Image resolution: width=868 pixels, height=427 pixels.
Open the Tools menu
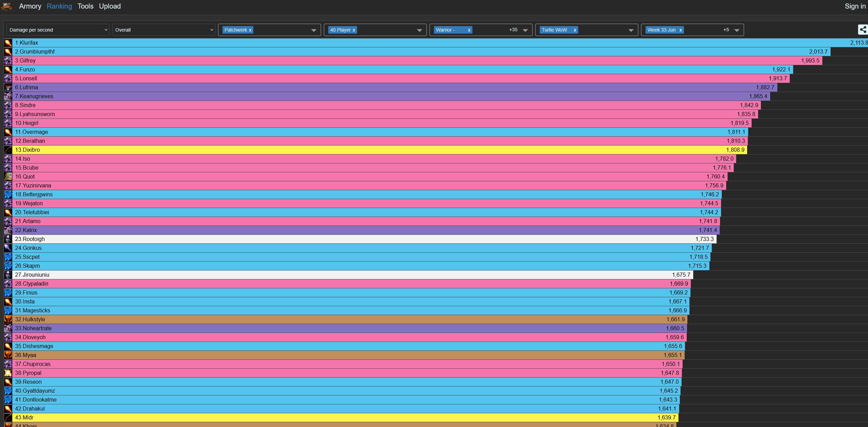point(85,6)
